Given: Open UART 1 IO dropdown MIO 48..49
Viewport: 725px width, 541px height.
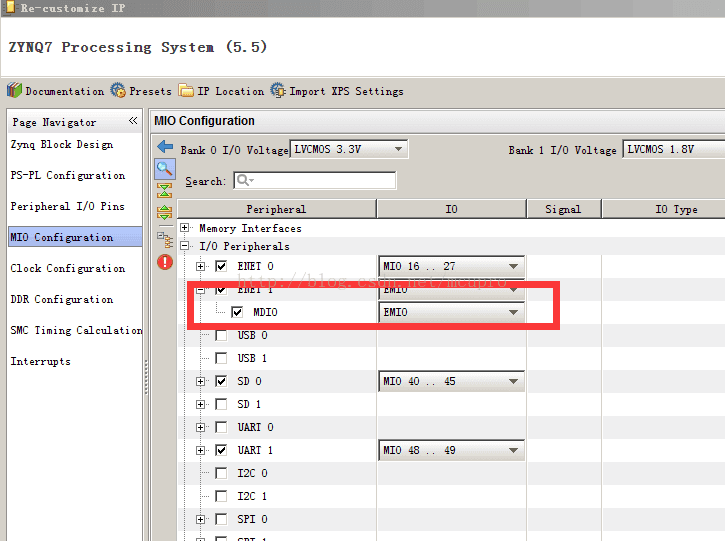Looking at the screenshot, I should click(451, 450).
